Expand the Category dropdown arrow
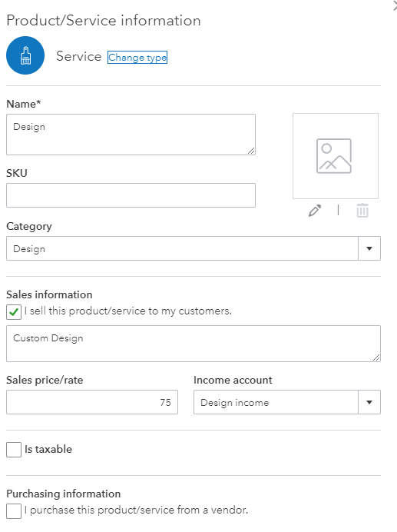The width and height of the screenshot is (397, 532). 369,248
